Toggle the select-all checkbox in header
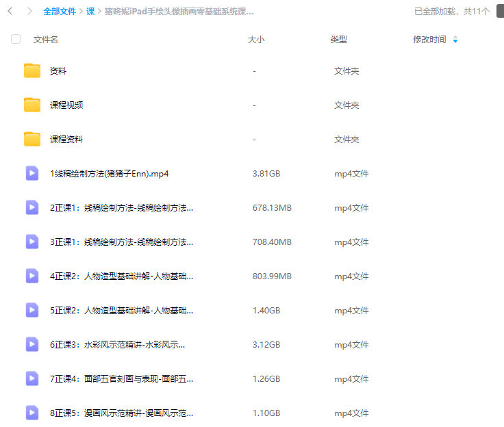The height and width of the screenshot is (427, 504). (x=16, y=40)
